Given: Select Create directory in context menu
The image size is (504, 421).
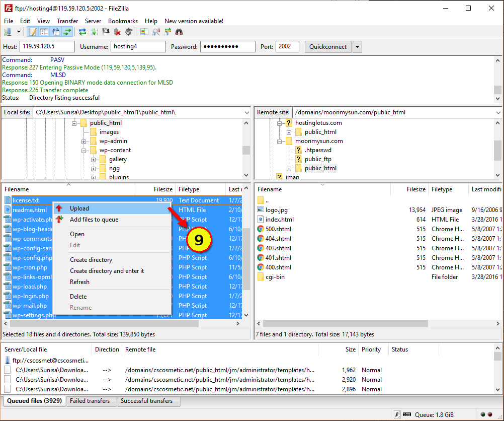Looking at the screenshot, I should 112,260.
